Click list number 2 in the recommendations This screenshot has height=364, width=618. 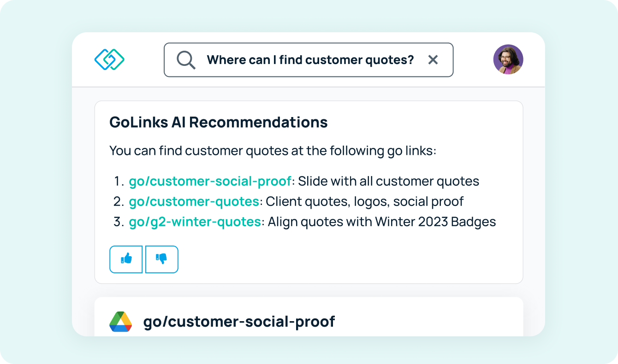(119, 202)
